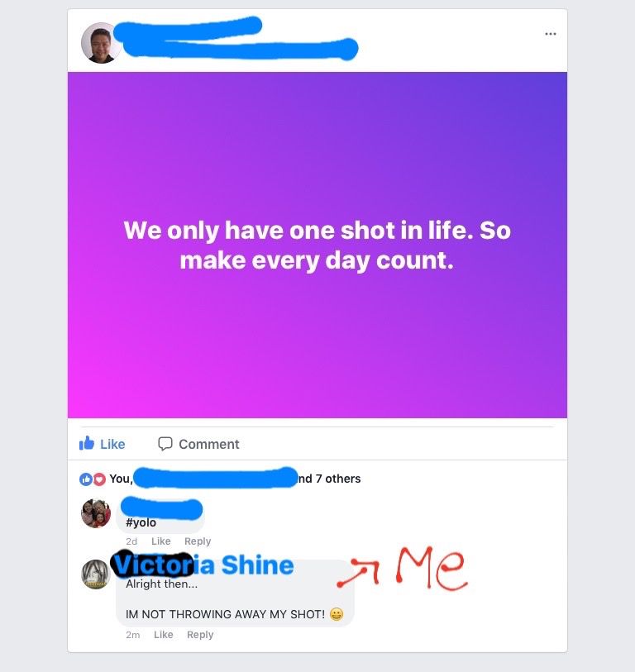Open the 2m timestamp of Victoria's comment
The width and height of the screenshot is (635, 672).
point(133,635)
